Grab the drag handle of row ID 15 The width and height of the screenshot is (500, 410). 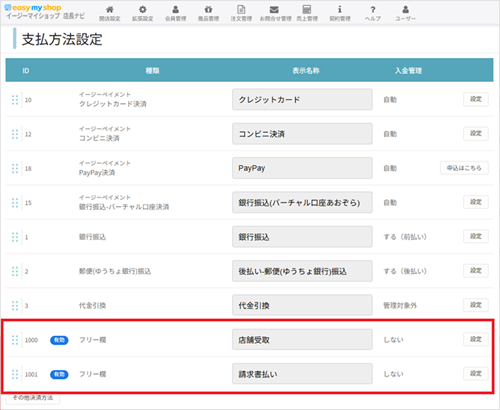point(15,203)
